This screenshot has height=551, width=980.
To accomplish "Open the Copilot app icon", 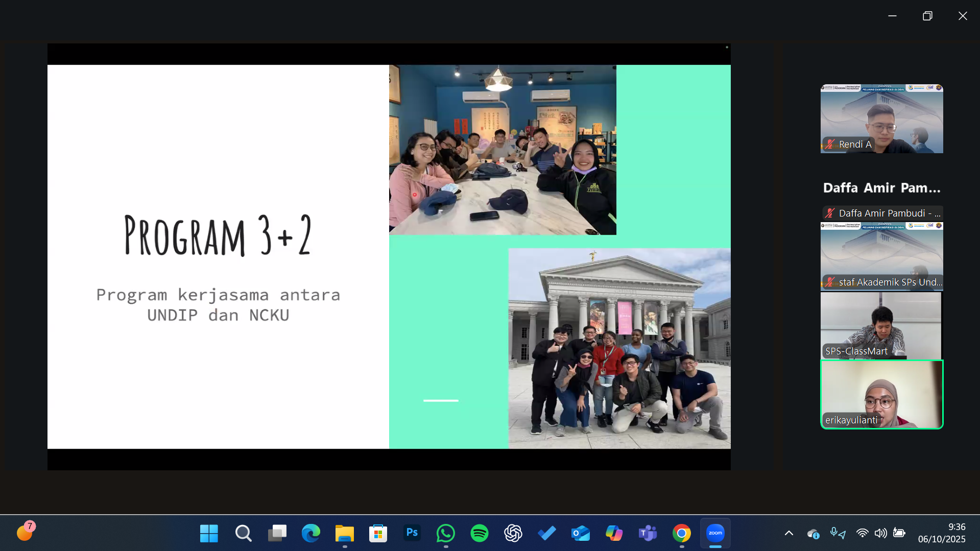I will point(614,533).
